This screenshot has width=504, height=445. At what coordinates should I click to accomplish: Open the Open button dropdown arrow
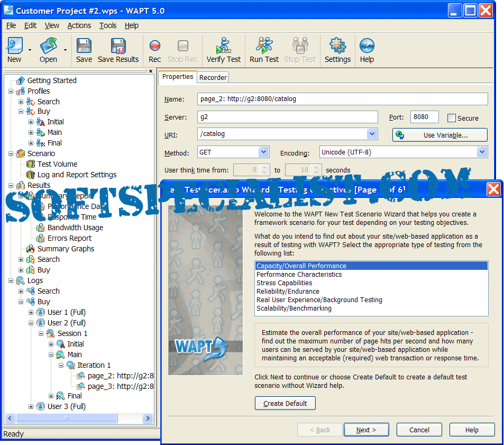(65, 50)
